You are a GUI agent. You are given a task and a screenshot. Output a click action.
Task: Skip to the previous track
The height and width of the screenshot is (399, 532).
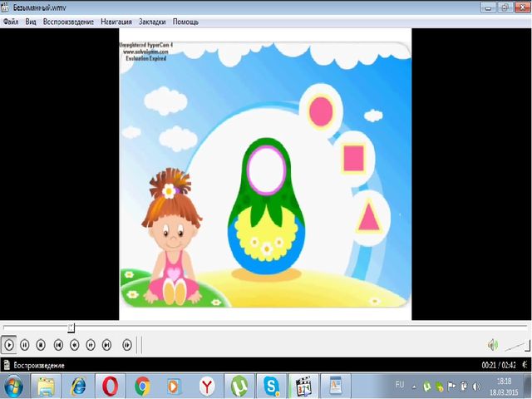(x=58, y=345)
